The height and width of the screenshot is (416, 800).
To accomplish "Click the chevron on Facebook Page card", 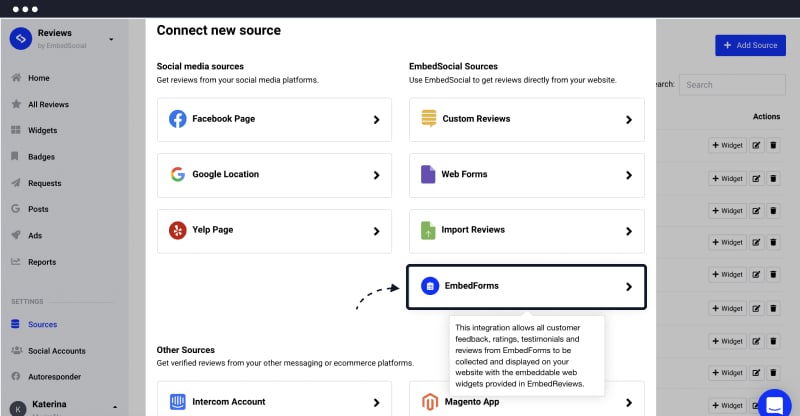I will (377, 119).
